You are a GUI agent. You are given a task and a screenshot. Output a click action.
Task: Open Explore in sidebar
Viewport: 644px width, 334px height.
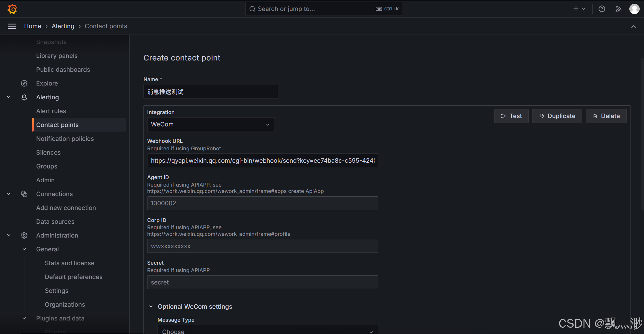(47, 83)
